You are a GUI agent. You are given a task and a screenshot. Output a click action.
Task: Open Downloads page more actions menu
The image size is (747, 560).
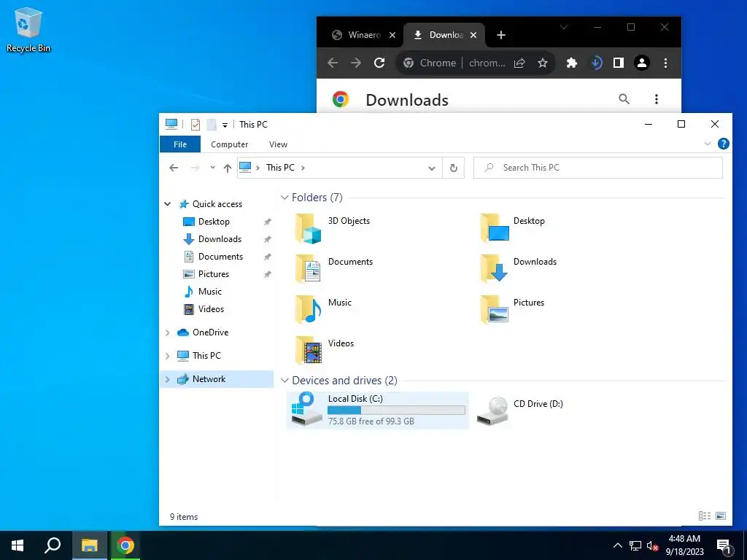pos(657,99)
